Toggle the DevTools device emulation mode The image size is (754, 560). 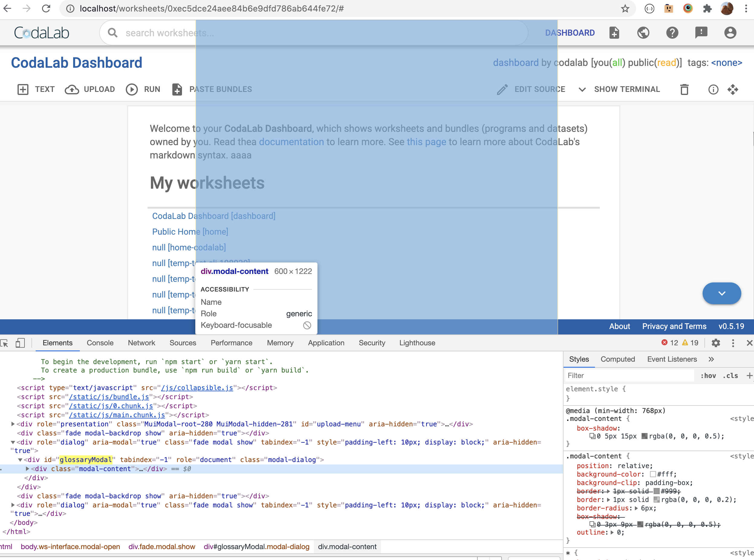point(20,343)
